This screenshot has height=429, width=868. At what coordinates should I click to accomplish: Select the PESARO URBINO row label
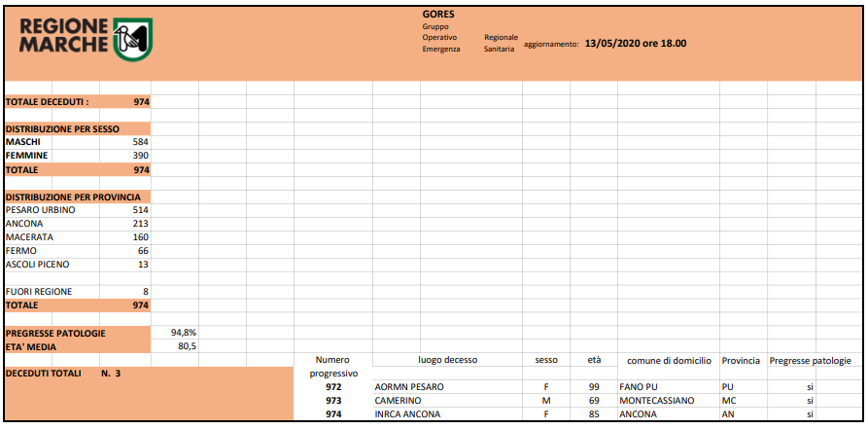(40, 210)
